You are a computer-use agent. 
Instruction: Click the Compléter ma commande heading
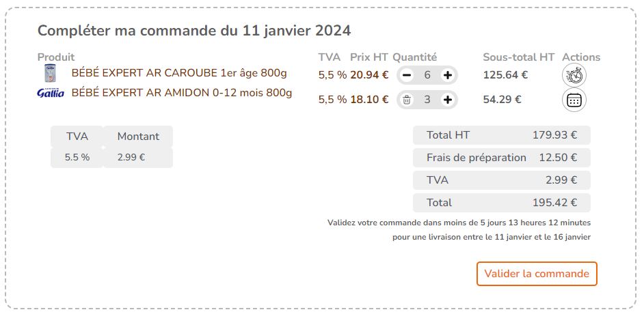click(194, 31)
